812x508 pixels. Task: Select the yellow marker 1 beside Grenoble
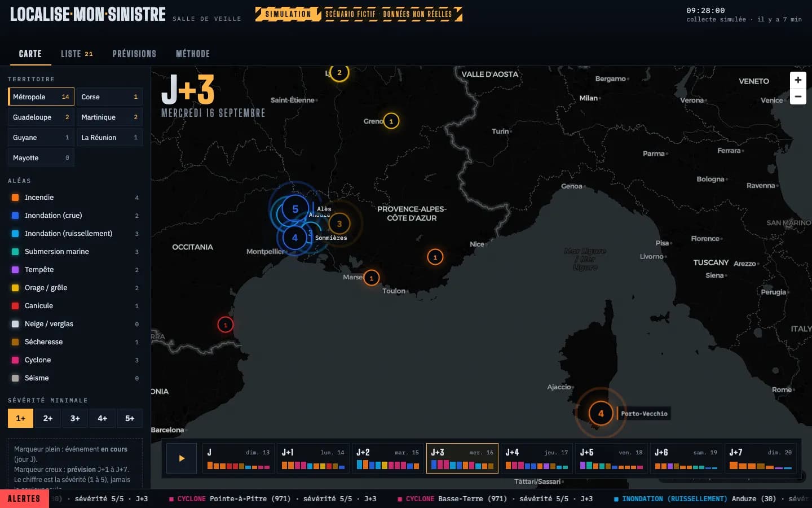click(x=391, y=121)
